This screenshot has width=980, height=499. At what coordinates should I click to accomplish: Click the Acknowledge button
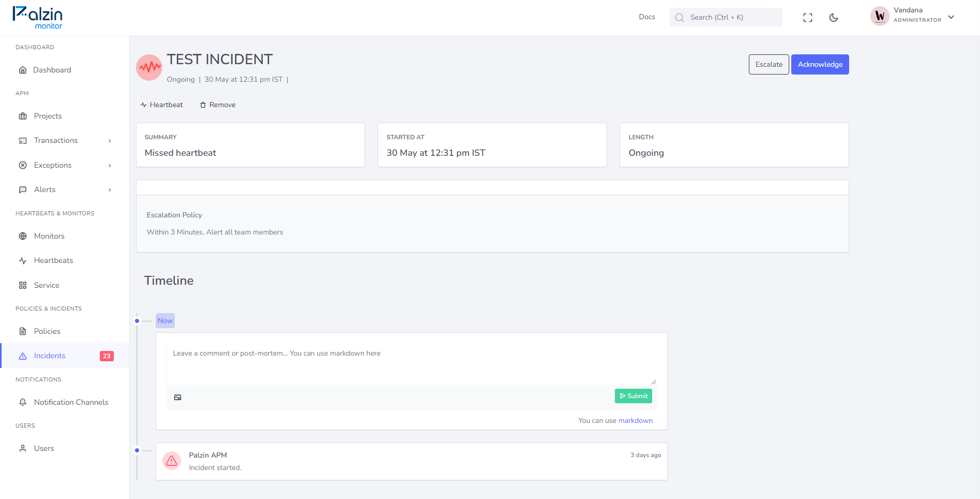click(x=820, y=64)
